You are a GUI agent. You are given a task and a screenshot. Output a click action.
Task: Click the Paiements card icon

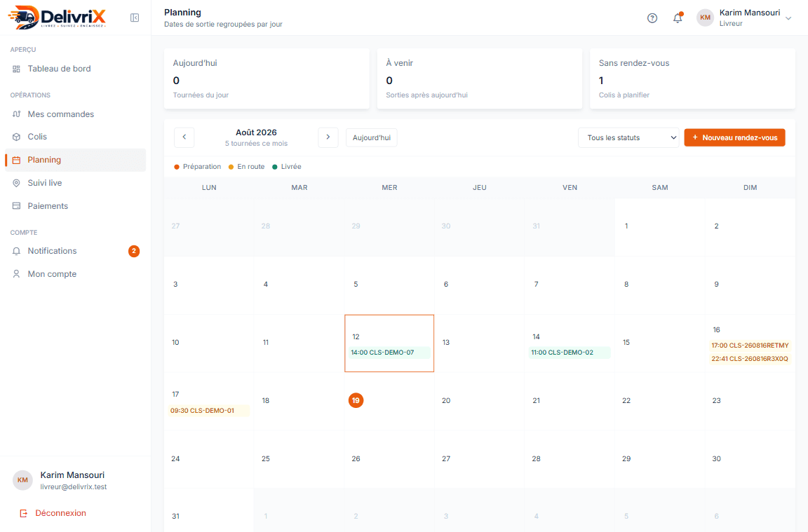pos(17,206)
